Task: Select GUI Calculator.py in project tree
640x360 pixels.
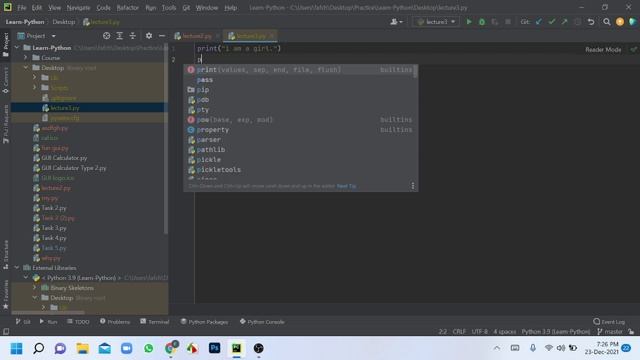Action: (64, 158)
